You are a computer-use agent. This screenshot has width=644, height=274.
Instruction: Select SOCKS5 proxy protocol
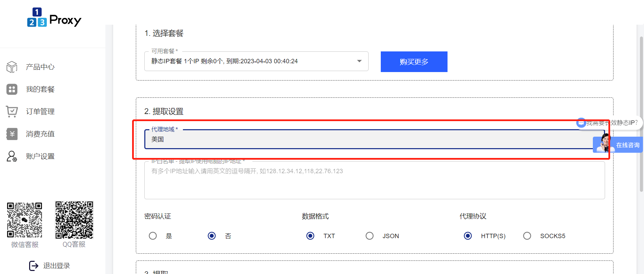click(x=527, y=236)
